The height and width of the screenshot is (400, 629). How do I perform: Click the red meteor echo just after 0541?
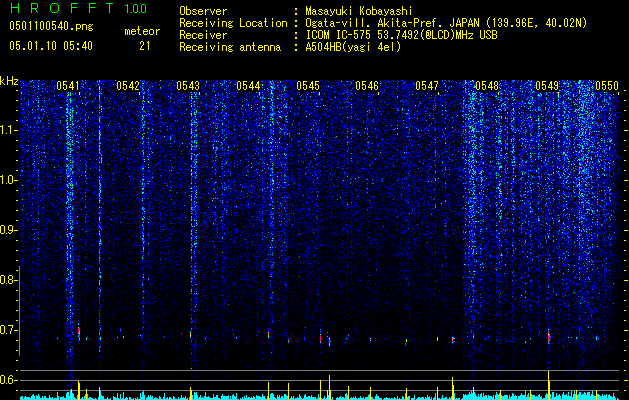79,331
